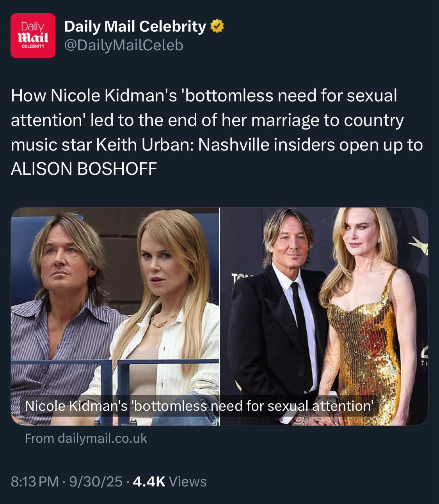This screenshot has width=439, height=504.
Task: Click the gold verified badge
Action: [217, 27]
